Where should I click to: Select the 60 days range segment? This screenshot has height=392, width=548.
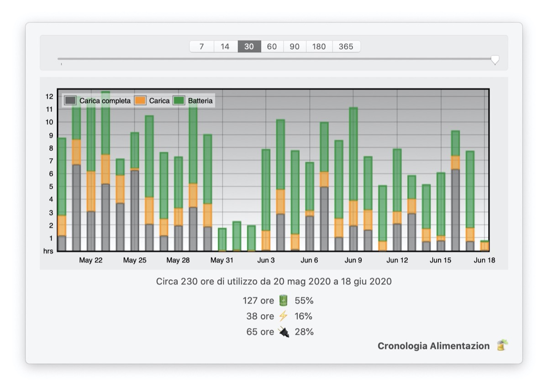tap(272, 47)
